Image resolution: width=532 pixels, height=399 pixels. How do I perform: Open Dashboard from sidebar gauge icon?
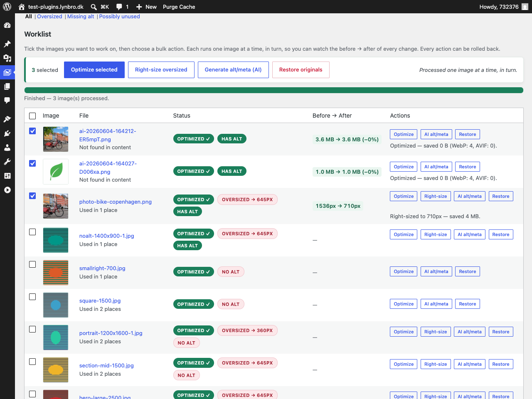click(x=7, y=25)
